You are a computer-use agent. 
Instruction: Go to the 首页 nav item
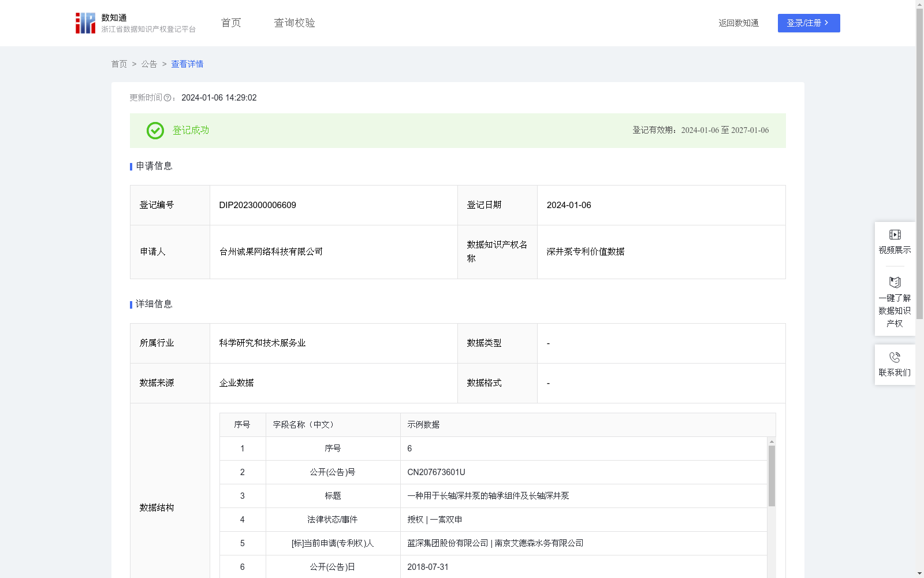[x=231, y=23]
